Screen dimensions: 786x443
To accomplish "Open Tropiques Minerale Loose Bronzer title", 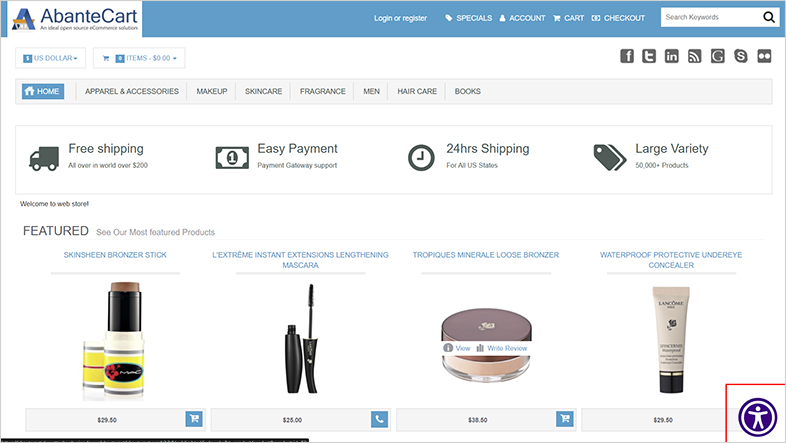I will click(x=486, y=255).
